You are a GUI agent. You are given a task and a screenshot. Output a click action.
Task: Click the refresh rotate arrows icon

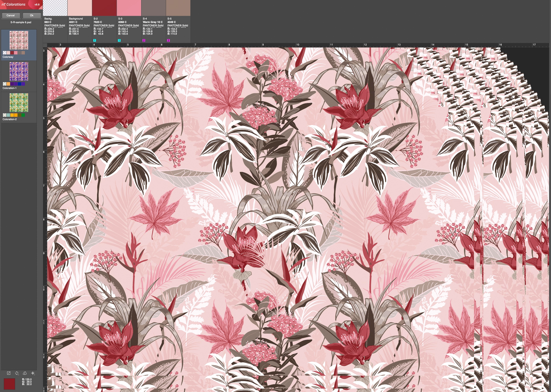17,373
